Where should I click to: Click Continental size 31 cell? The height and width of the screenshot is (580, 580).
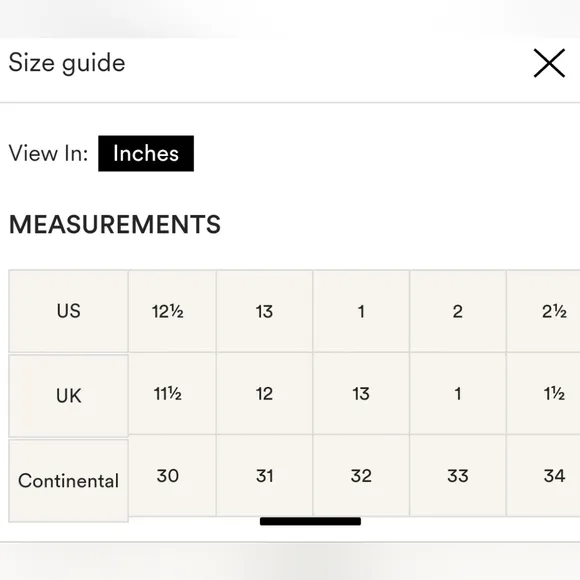264,476
